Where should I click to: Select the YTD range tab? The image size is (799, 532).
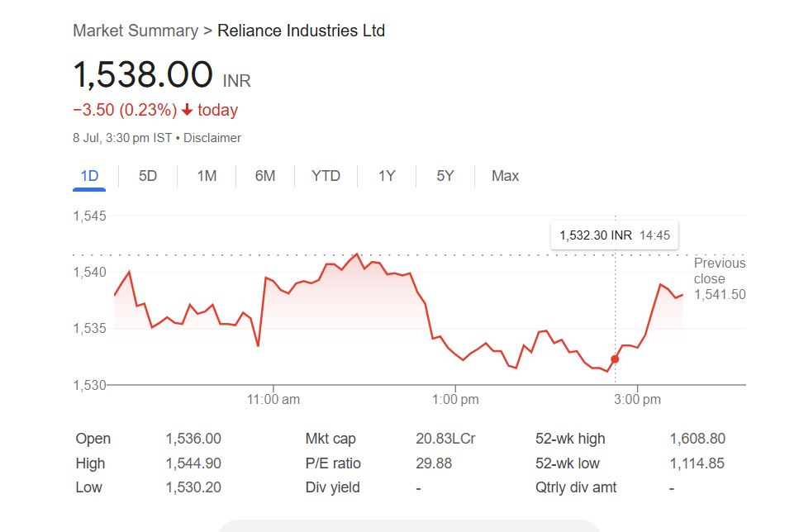326,176
